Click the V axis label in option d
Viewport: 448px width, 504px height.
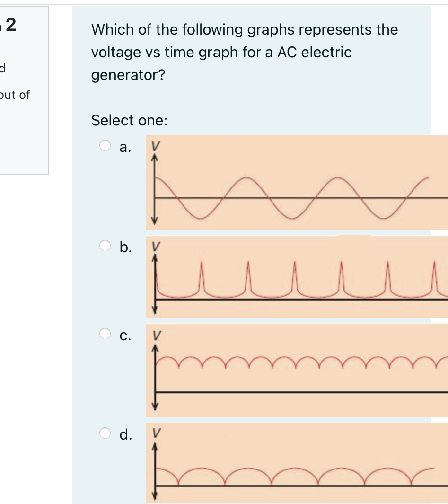pyautogui.click(x=156, y=433)
